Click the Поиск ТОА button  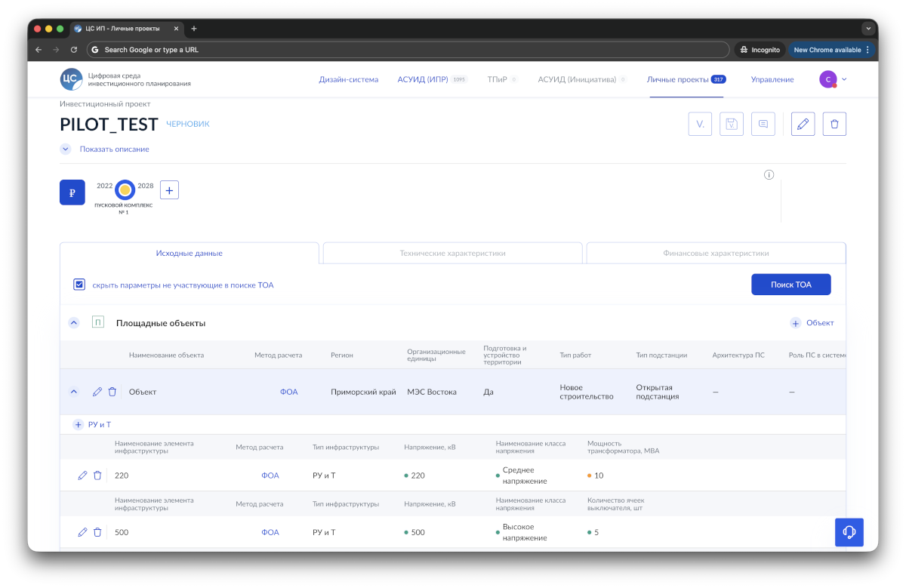(x=790, y=285)
